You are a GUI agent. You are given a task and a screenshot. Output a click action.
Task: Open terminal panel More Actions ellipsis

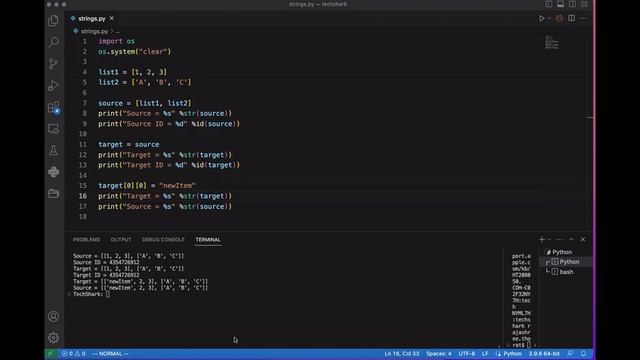(560, 240)
